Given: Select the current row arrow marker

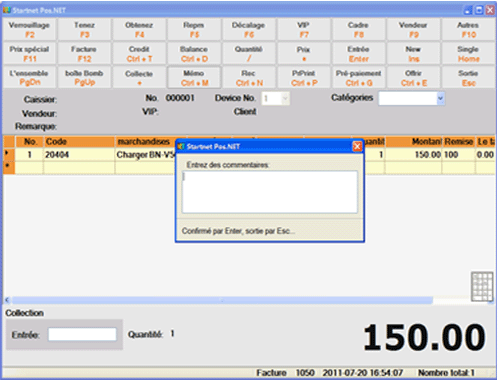Looking at the screenshot, I should 8,154.
